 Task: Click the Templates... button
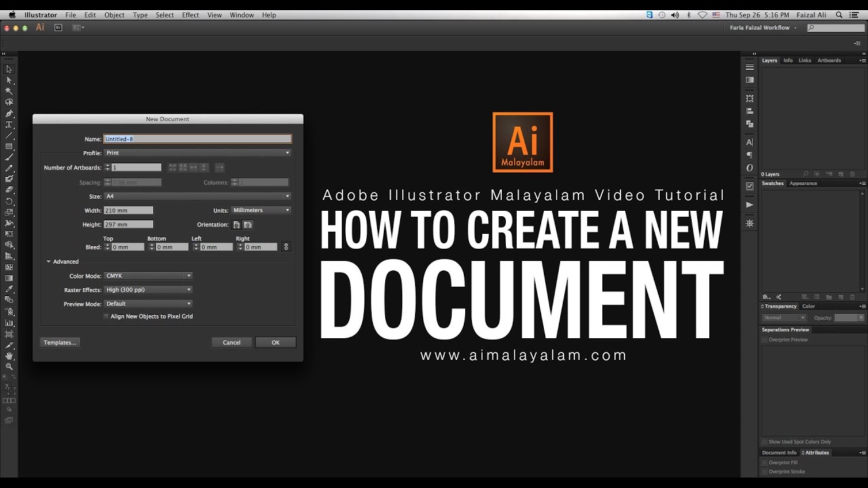pyautogui.click(x=60, y=342)
